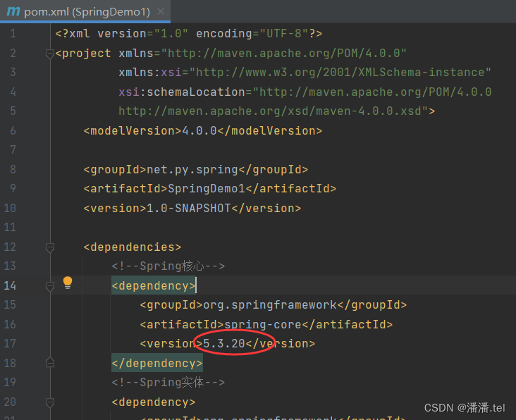Click line number 1 in the gutter
The height and width of the screenshot is (420, 516).
pos(13,34)
